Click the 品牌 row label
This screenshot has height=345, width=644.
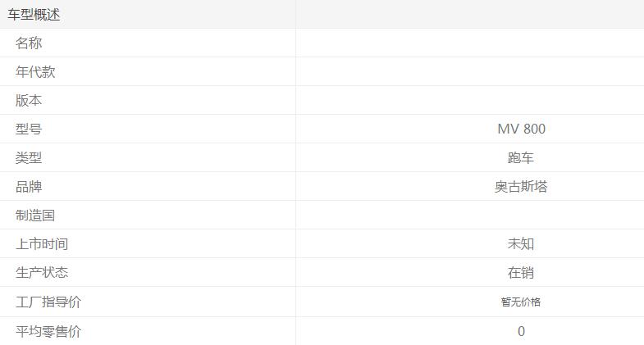tap(29, 186)
